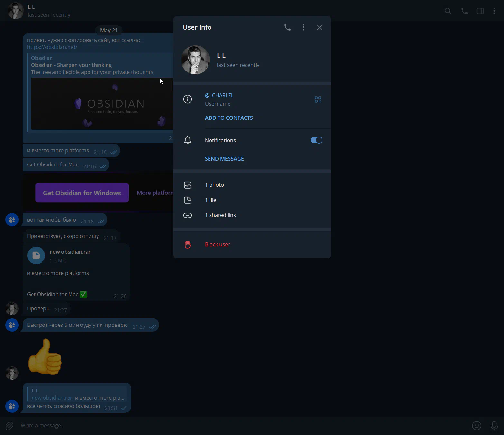Click the 'new obsidian.rar' file name
504x435 pixels.
(x=70, y=252)
